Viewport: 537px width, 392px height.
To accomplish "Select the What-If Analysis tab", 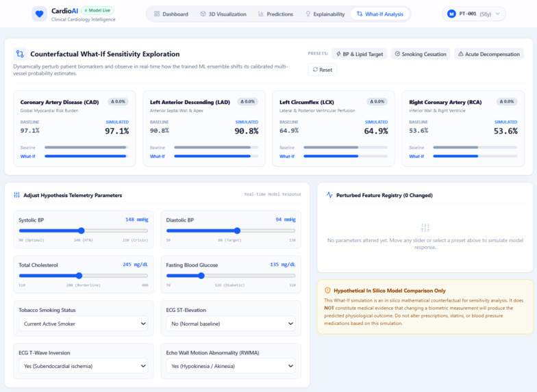I will 380,14.
